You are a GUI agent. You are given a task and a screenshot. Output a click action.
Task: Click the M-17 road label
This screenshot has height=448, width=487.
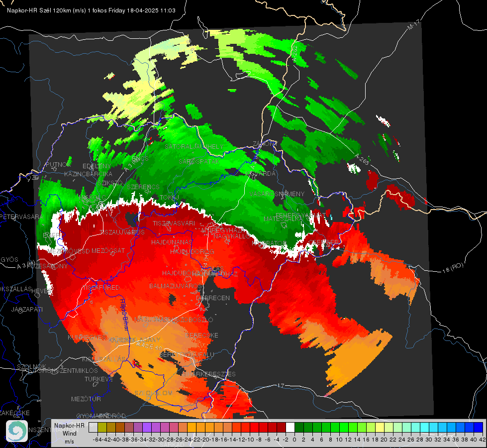(x=414, y=24)
